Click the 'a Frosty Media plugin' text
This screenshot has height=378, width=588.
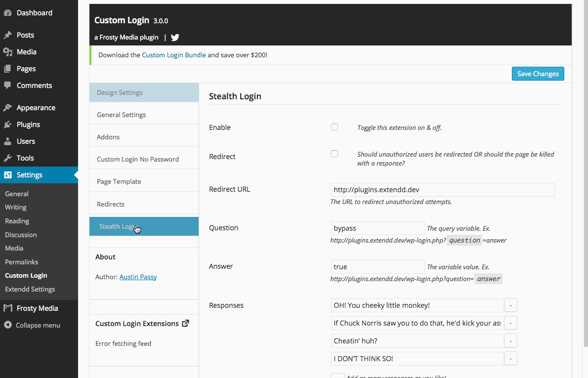(126, 37)
